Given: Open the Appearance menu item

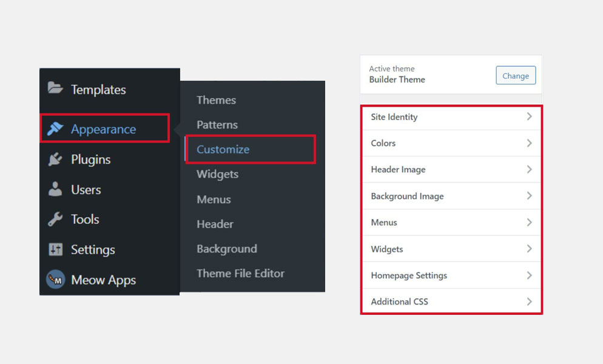Looking at the screenshot, I should [104, 129].
